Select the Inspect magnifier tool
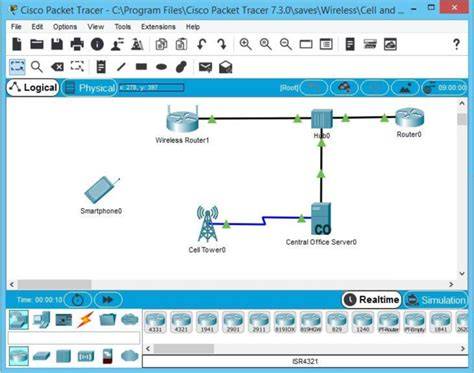 pos(37,67)
